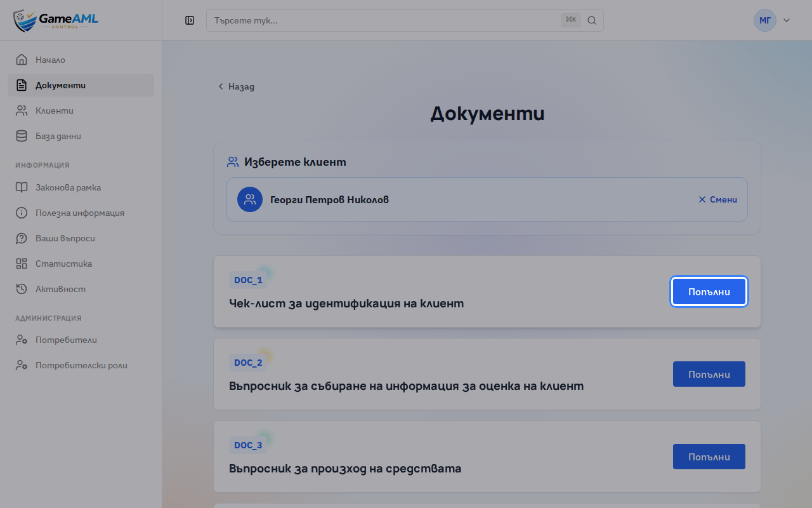Fill in DOC_1 with Попълни button

pos(709,292)
